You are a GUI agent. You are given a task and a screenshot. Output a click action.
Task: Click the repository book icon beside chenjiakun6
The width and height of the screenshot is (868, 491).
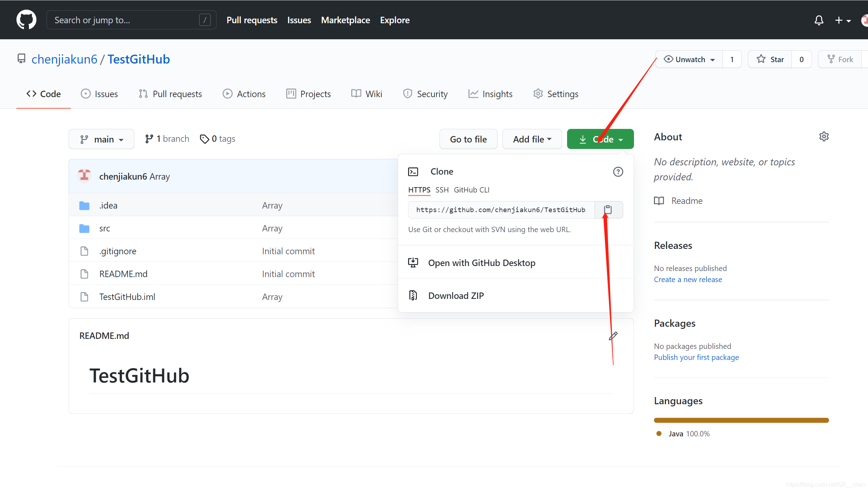click(x=21, y=59)
